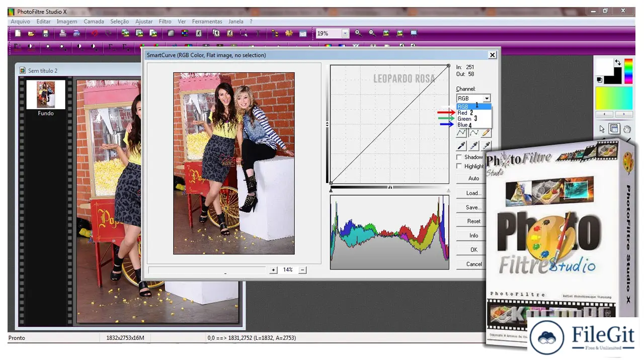Swap foreground and background colors
This screenshot has height=362, width=644.
[x=618, y=62]
